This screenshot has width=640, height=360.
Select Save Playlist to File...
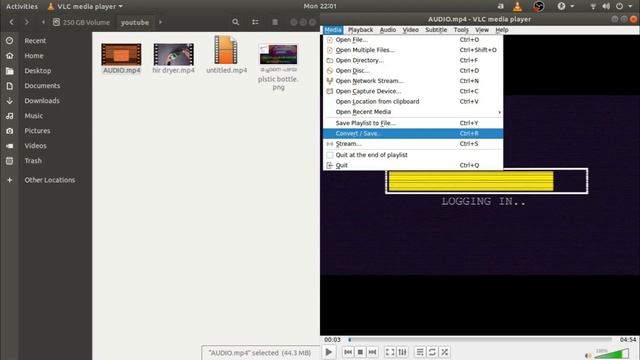point(413,123)
